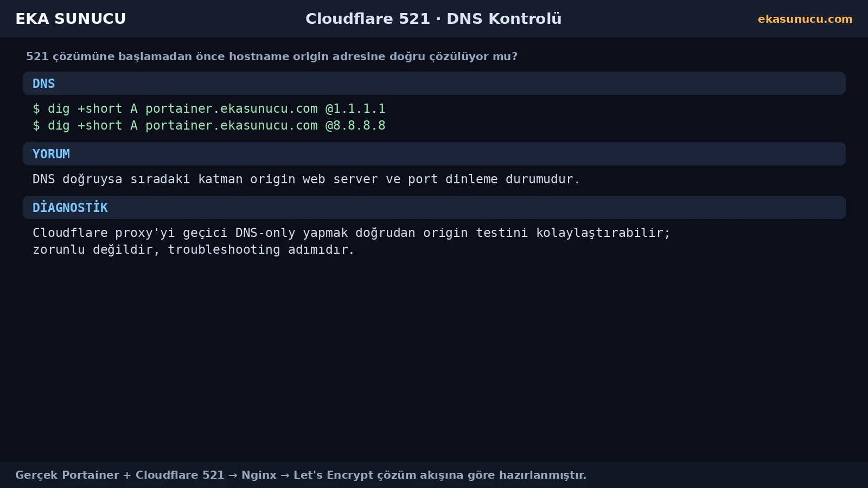Click the EKA SUNUCU brand title

pyautogui.click(x=71, y=19)
